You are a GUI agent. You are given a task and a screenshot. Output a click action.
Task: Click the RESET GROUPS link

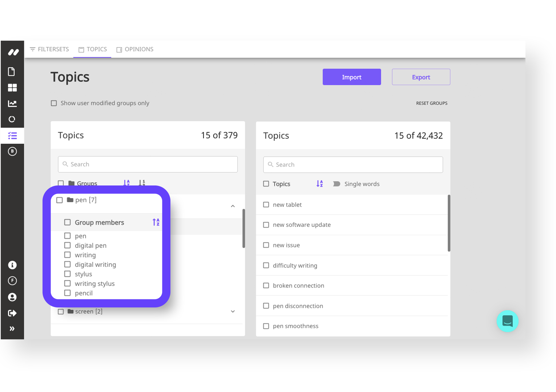tap(432, 103)
